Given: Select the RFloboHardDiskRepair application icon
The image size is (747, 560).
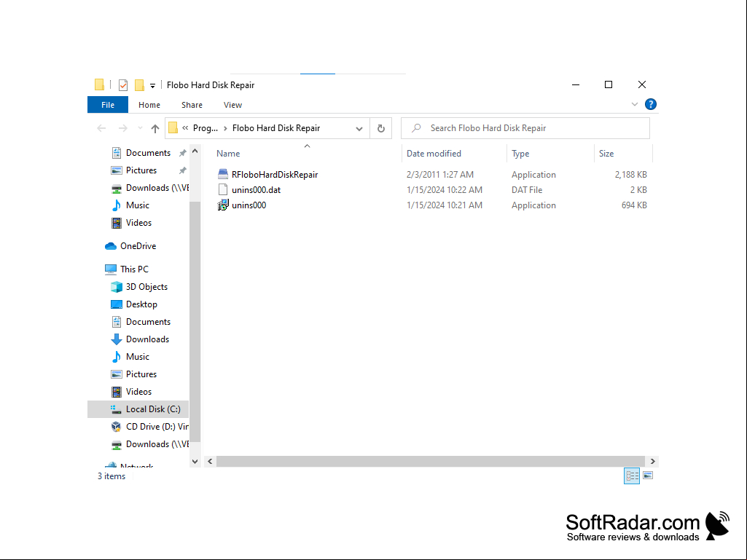Looking at the screenshot, I should pyautogui.click(x=223, y=174).
